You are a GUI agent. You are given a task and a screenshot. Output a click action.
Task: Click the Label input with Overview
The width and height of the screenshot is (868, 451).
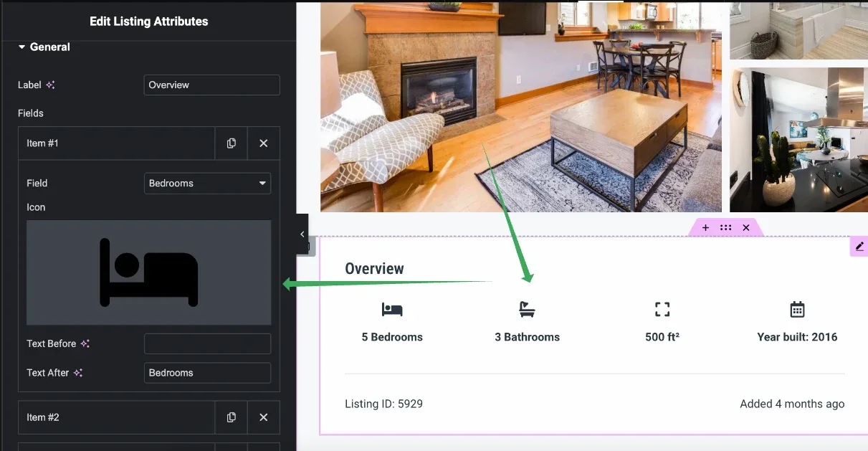tap(212, 85)
